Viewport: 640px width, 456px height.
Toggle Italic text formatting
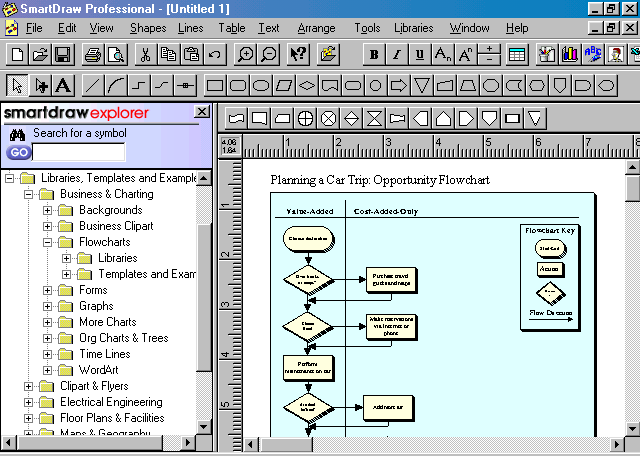point(397,55)
